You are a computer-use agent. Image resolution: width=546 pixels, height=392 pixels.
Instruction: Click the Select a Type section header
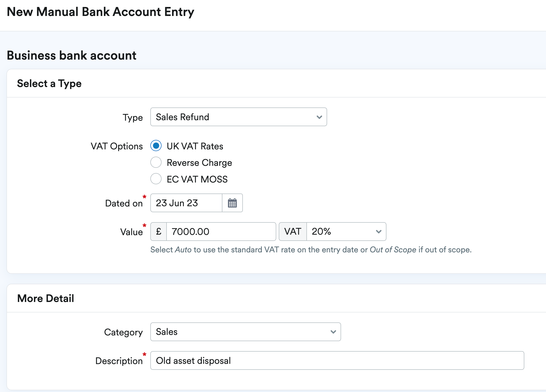pyautogui.click(x=49, y=83)
